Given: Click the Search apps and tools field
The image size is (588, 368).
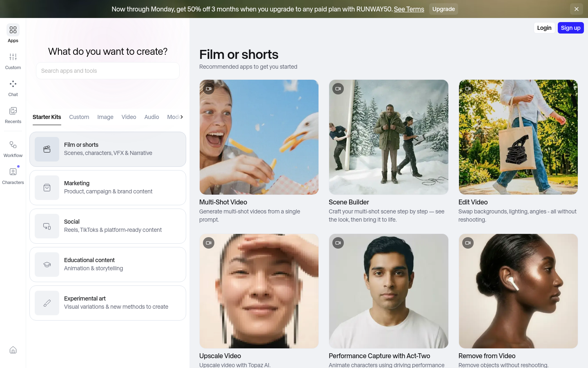Looking at the screenshot, I should point(108,71).
